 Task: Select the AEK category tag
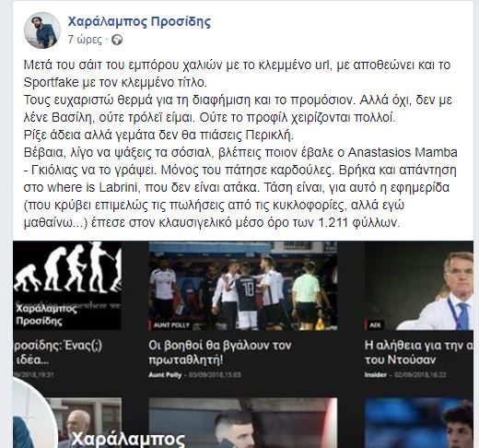click(x=375, y=325)
